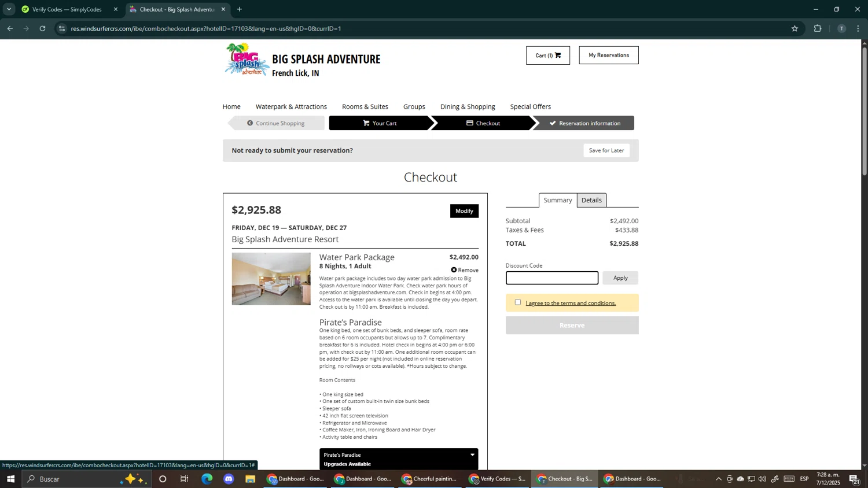868x488 pixels.
Task: Go to the Home menu
Action: click(x=231, y=107)
